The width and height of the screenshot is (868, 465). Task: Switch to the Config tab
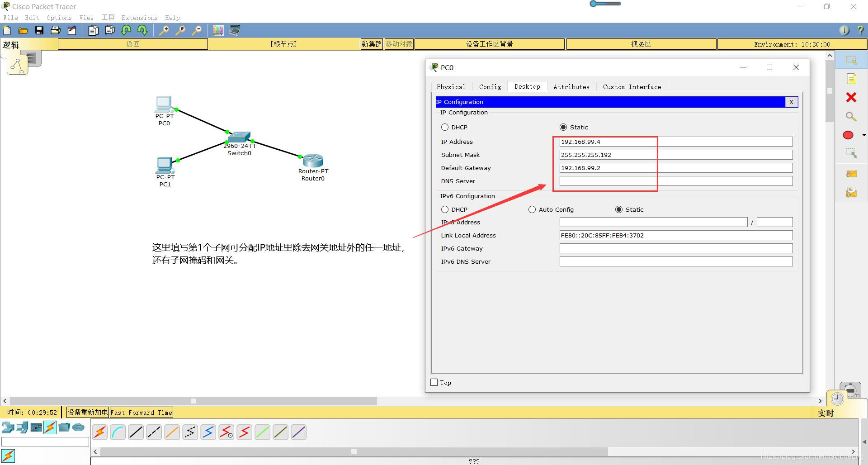[490, 87]
